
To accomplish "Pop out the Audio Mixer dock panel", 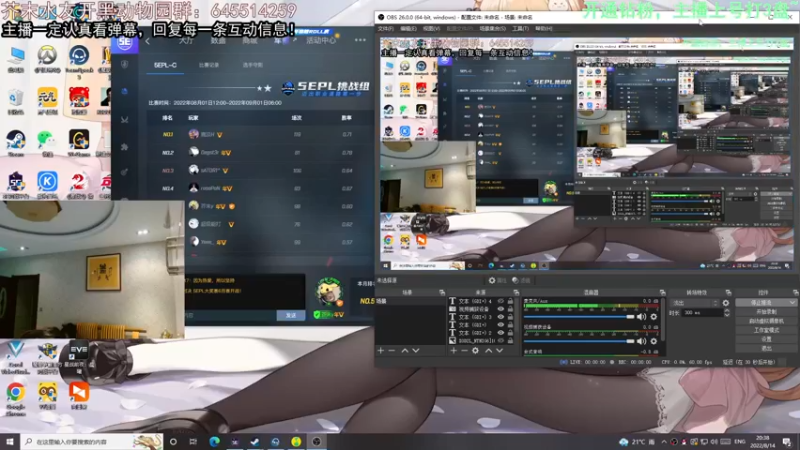I will click(x=662, y=292).
